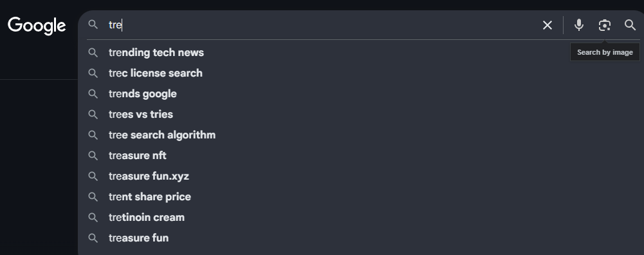Select treasure fun.xyz suggestion
The image size is (644, 255).
pos(149,176)
